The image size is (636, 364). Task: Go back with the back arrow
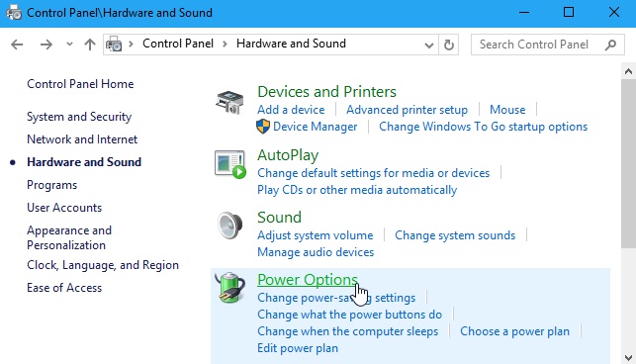coord(17,45)
